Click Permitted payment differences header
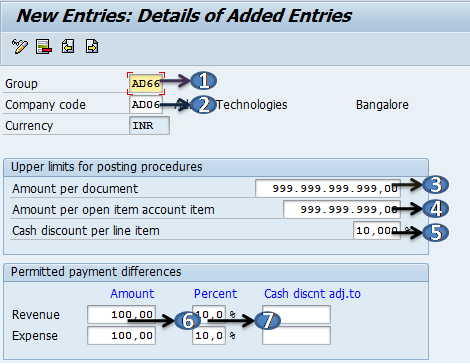Viewport: 470px width, 364px height. (96, 272)
